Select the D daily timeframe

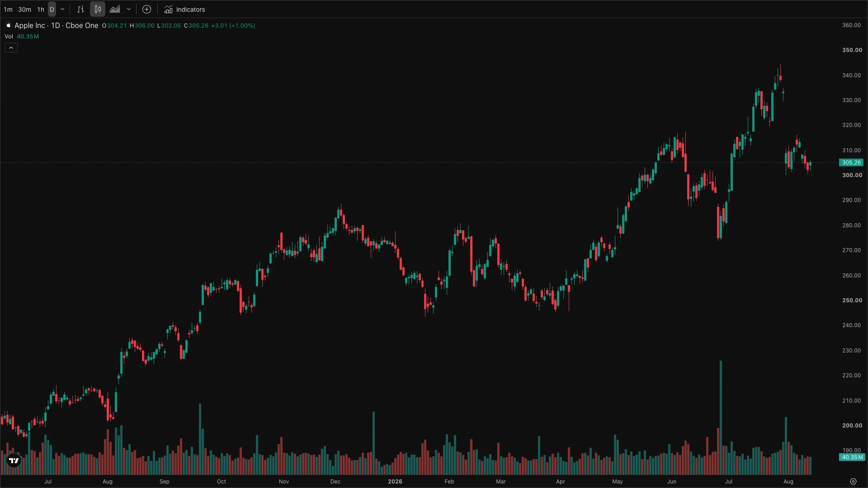pyautogui.click(x=52, y=9)
